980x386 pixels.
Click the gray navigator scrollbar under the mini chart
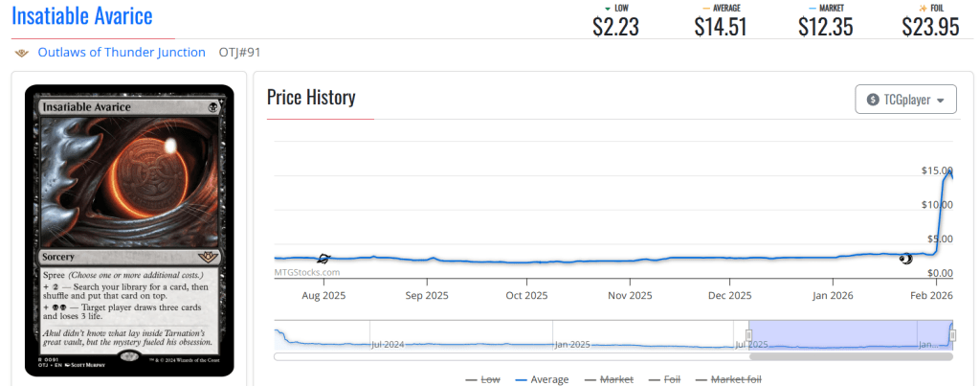[850, 356]
